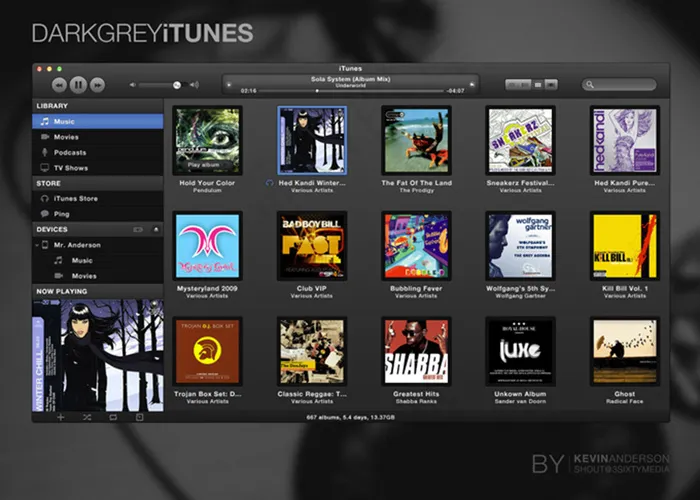Select the Ghost album by Radical Face

pyautogui.click(x=625, y=352)
